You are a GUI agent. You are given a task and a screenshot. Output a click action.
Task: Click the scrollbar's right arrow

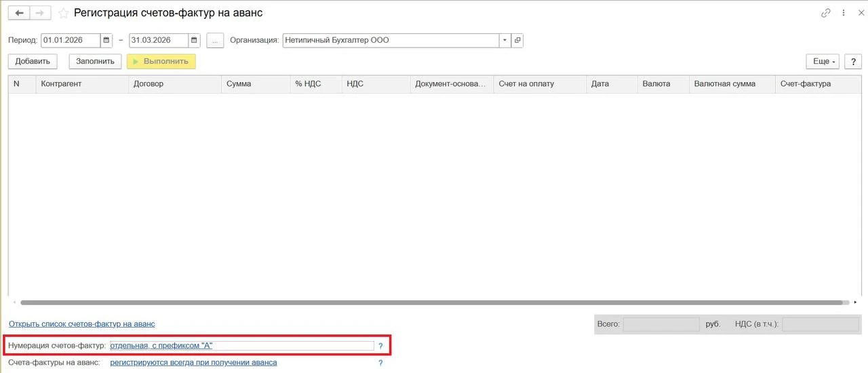(856, 302)
